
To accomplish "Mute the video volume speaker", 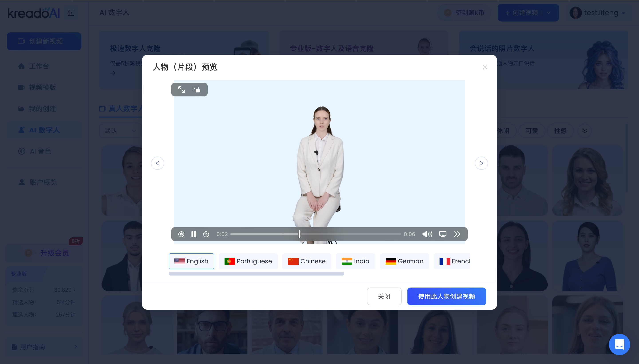I will [427, 234].
